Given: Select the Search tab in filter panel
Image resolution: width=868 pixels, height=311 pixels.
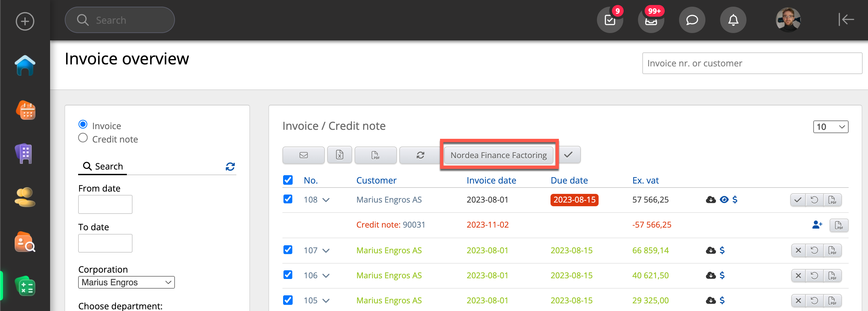Looking at the screenshot, I should [x=103, y=166].
